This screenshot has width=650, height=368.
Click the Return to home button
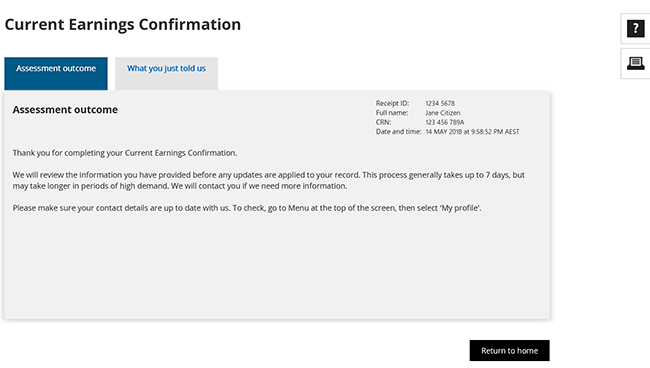(x=509, y=351)
